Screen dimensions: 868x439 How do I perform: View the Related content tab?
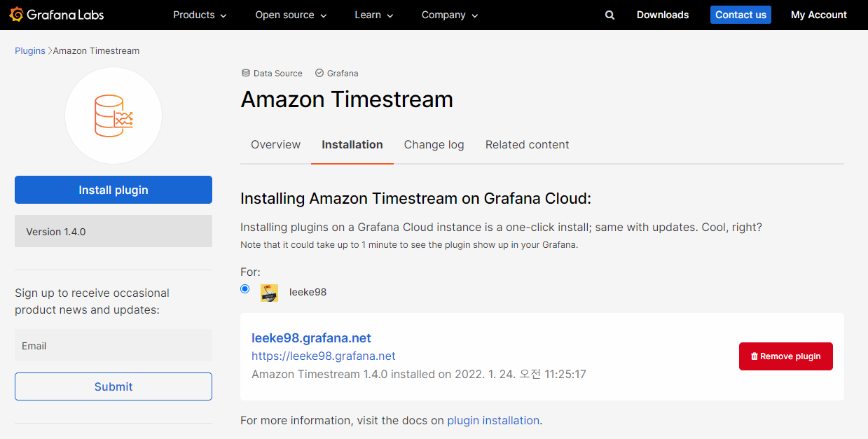tap(527, 145)
